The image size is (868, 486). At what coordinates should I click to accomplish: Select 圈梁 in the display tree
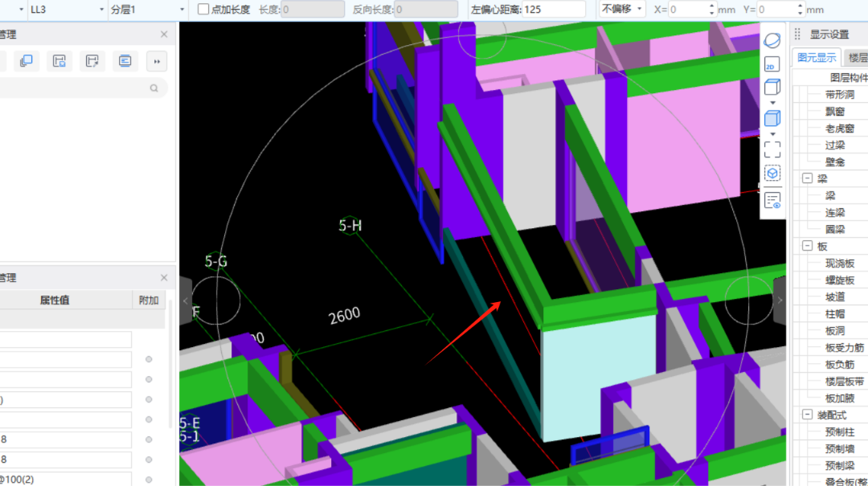pos(835,229)
